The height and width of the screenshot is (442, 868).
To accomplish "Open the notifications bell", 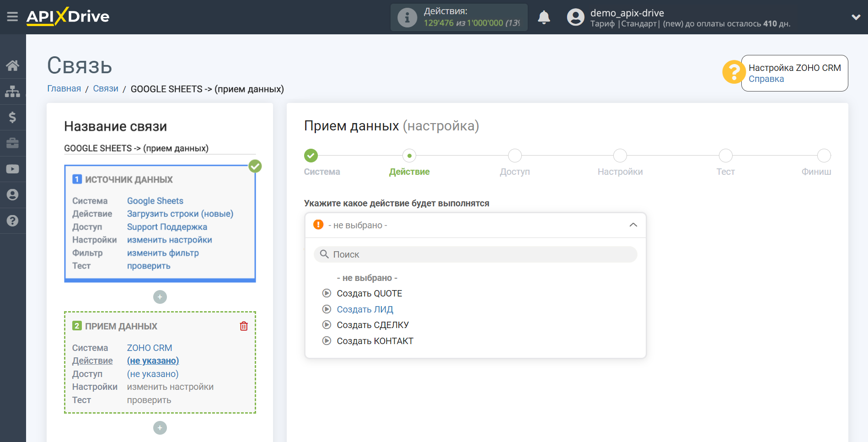I will click(544, 17).
